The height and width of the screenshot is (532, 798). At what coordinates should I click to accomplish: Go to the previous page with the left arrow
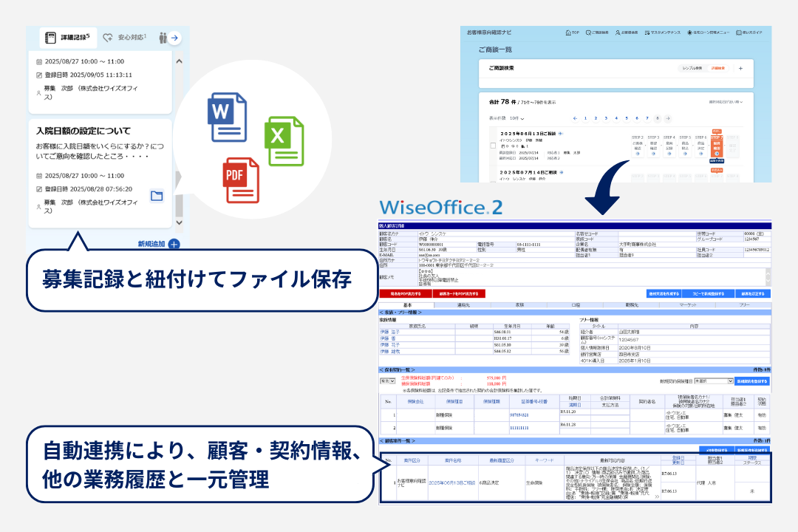(575, 118)
